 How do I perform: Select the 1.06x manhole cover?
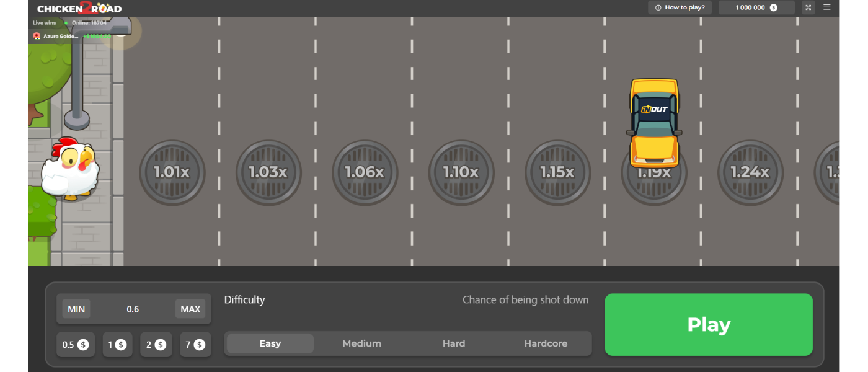pyautogui.click(x=365, y=172)
